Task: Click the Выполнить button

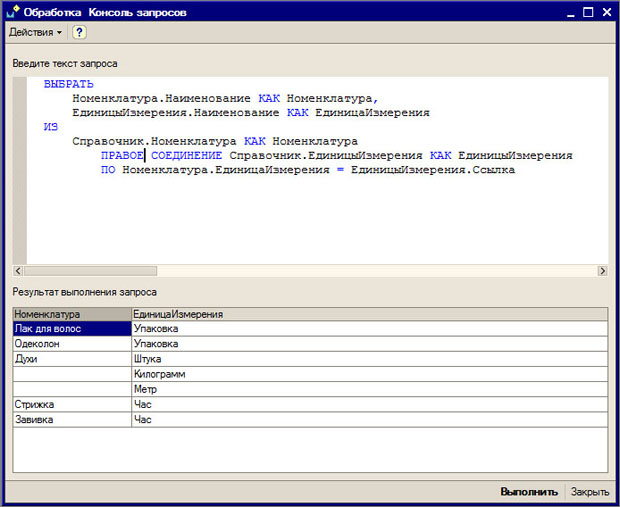Action: 529,492
